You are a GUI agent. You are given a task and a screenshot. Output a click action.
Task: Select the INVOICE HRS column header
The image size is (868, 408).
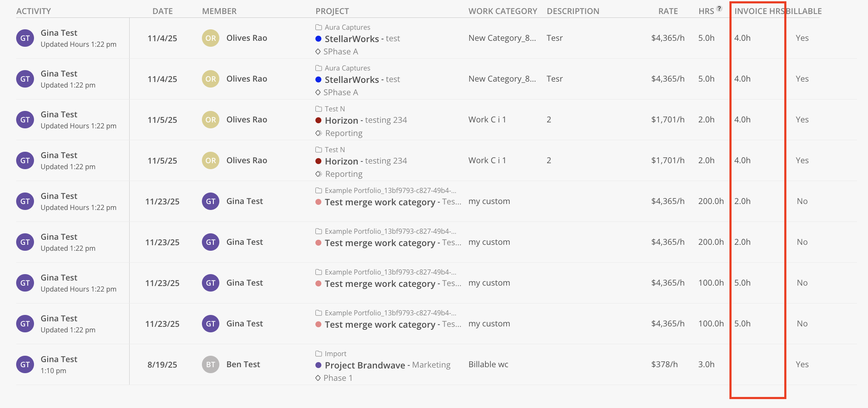point(758,11)
